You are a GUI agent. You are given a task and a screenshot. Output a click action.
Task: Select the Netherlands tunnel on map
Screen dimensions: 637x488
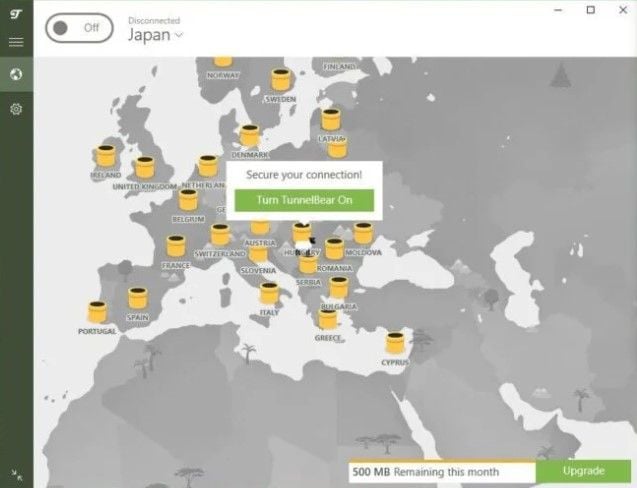click(x=208, y=166)
